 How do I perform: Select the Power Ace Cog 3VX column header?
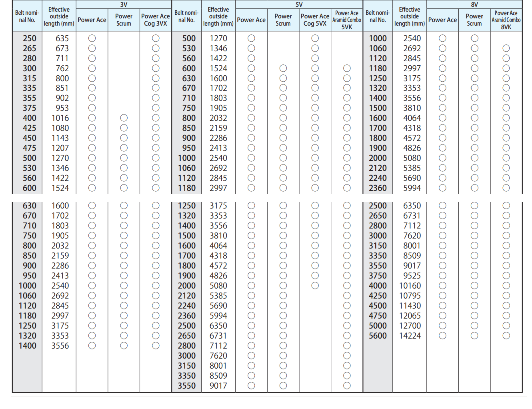tap(156, 20)
